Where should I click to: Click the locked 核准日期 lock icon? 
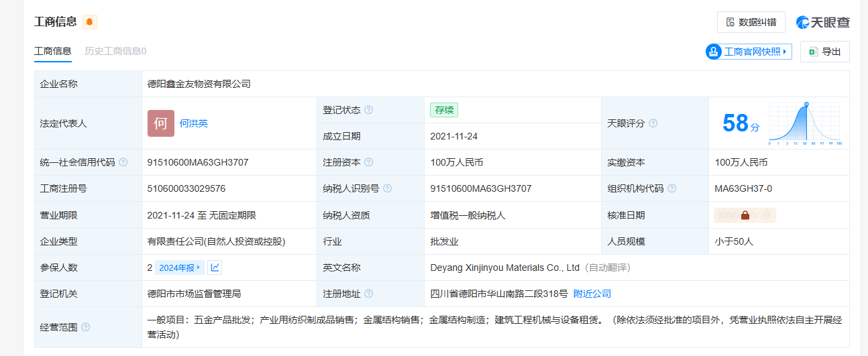(745, 215)
